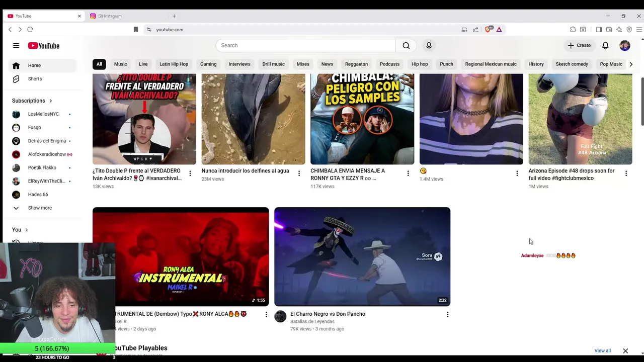
Task: Select the Hip hop filter chip
Action: pos(420,64)
